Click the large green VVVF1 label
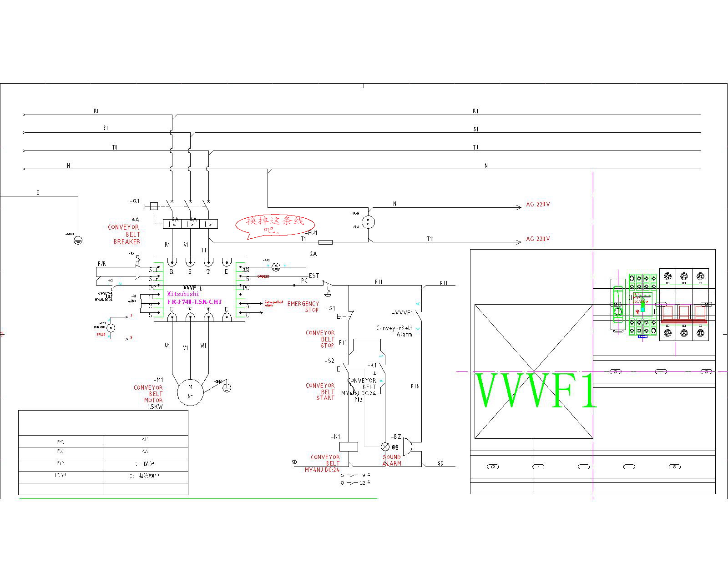The width and height of the screenshot is (728, 582). (536, 391)
